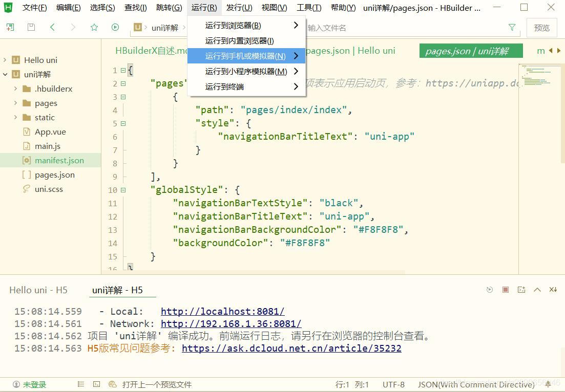Go forward with the right arrow icon
565x392 pixels.
73,27
